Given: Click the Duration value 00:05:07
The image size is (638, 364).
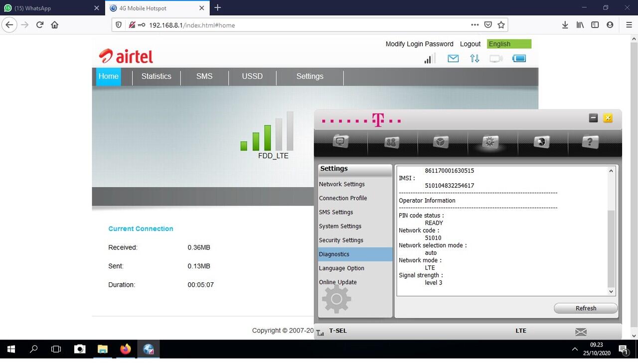Looking at the screenshot, I should click(201, 285).
